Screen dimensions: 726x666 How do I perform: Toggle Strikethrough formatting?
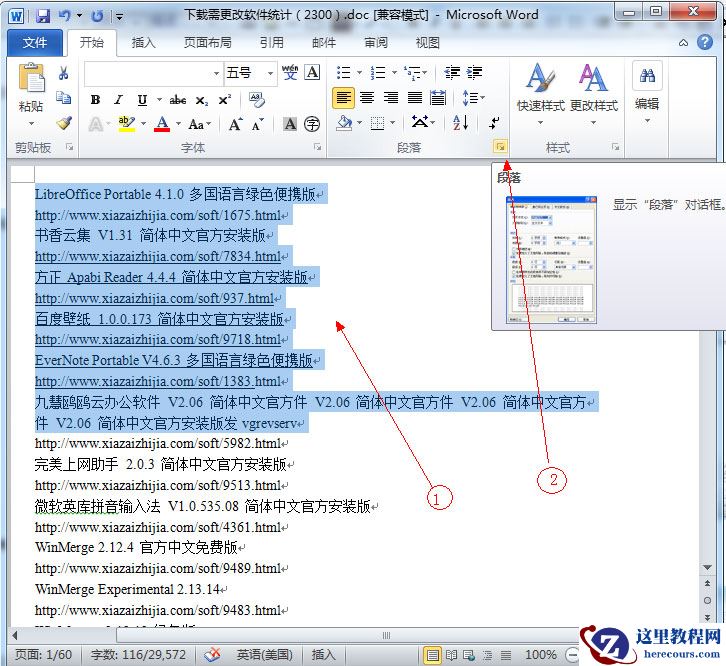pos(178,100)
